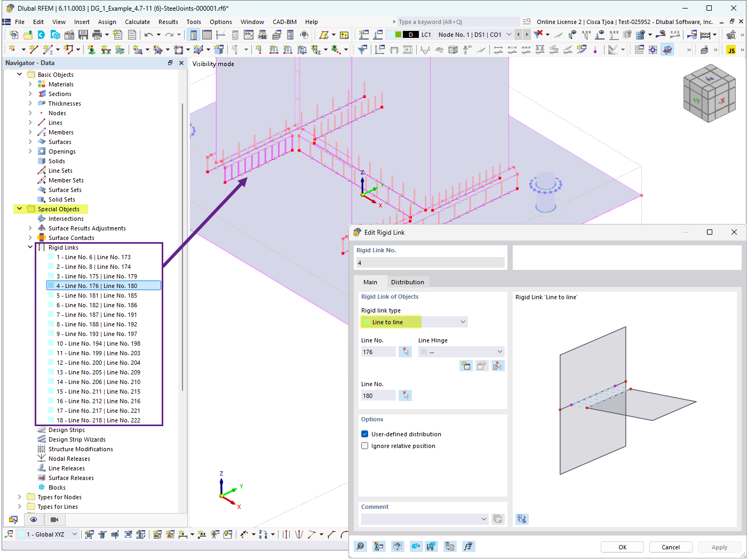Screen dimensions: 747x560
Task: Toggle the visibility eye icon below the Navigator
Action: click(34, 519)
